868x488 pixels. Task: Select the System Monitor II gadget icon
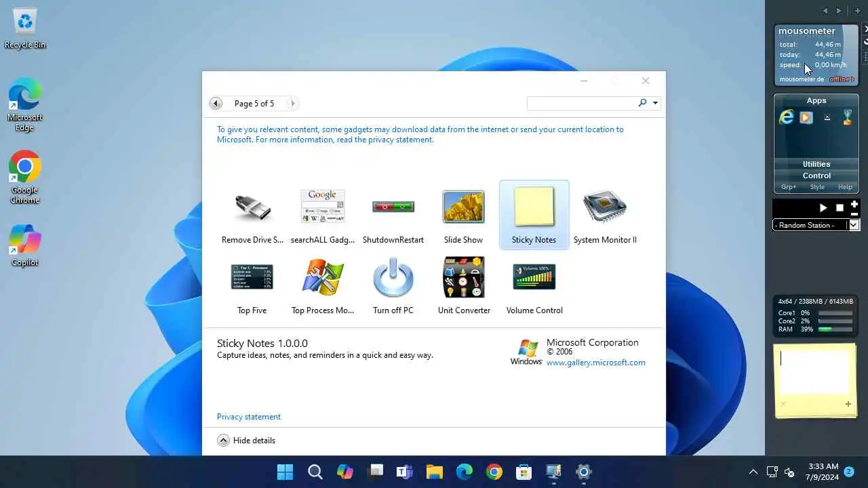(605, 207)
